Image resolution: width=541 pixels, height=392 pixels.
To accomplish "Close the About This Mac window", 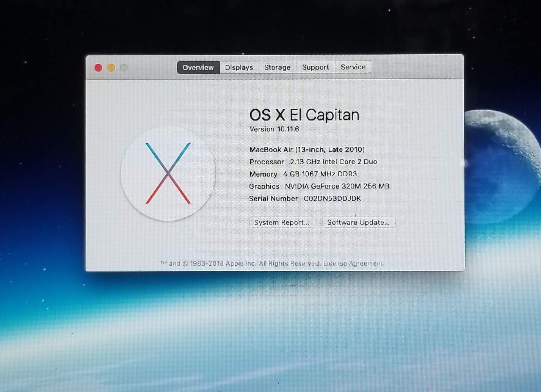I will point(98,67).
